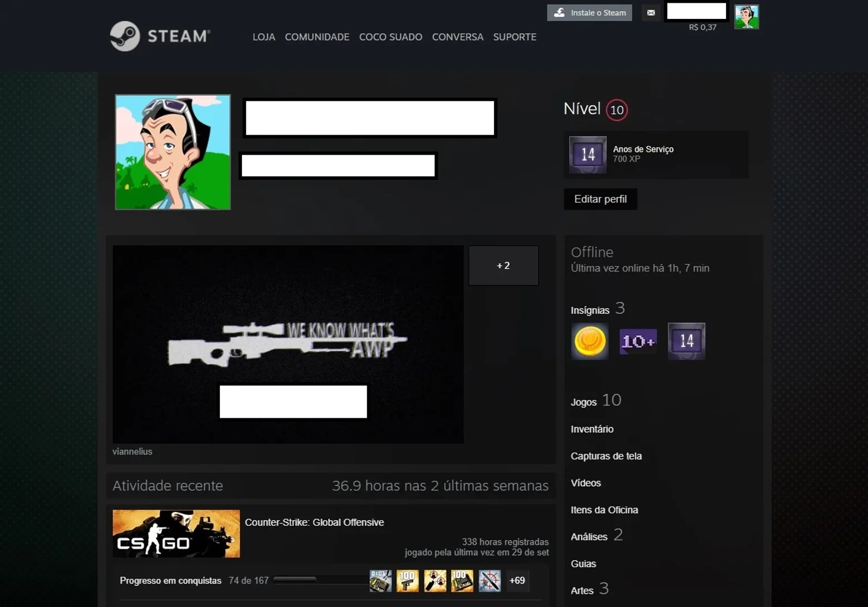Click the 14 years badge under Insígnias
This screenshot has height=607, width=868.
(x=686, y=341)
